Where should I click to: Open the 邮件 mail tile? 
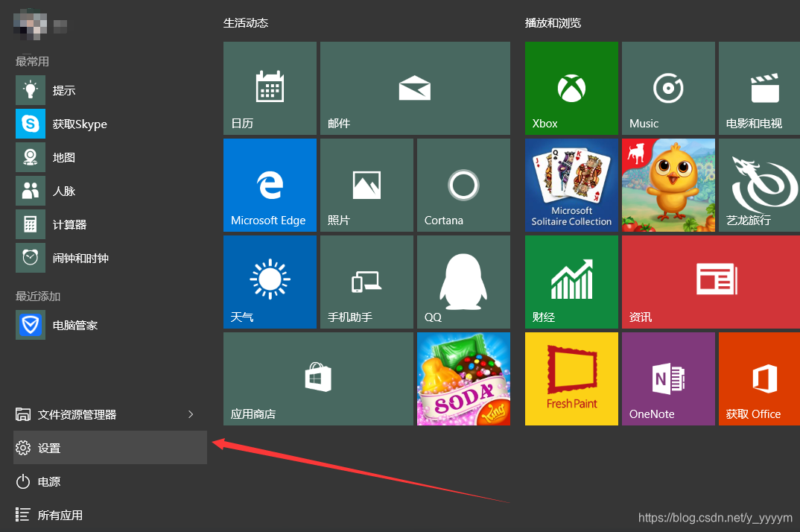[415, 89]
